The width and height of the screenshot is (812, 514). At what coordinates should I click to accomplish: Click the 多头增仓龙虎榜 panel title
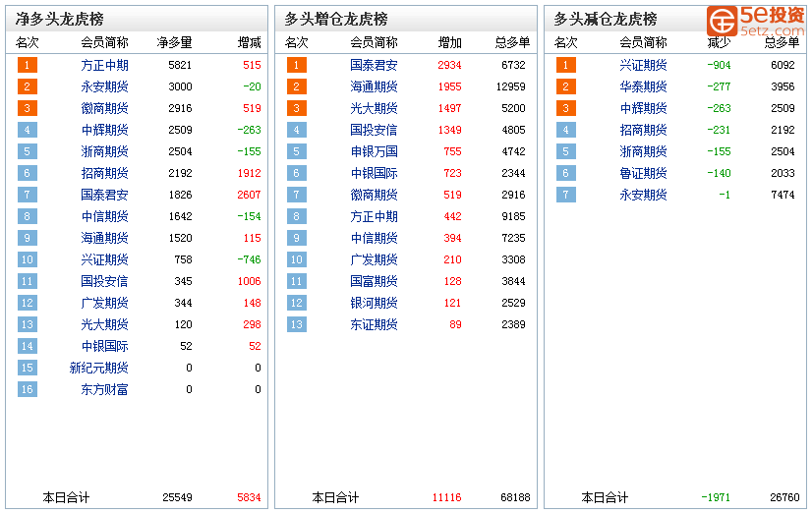(x=336, y=19)
